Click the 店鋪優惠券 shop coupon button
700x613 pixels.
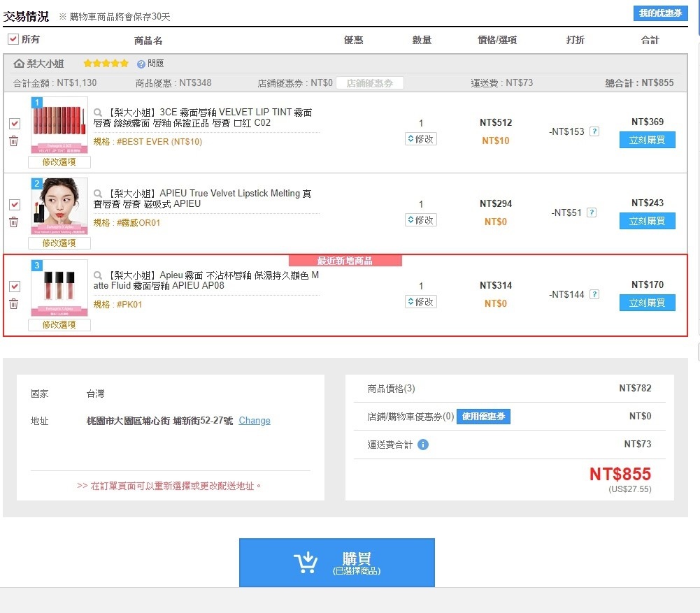[x=370, y=83]
